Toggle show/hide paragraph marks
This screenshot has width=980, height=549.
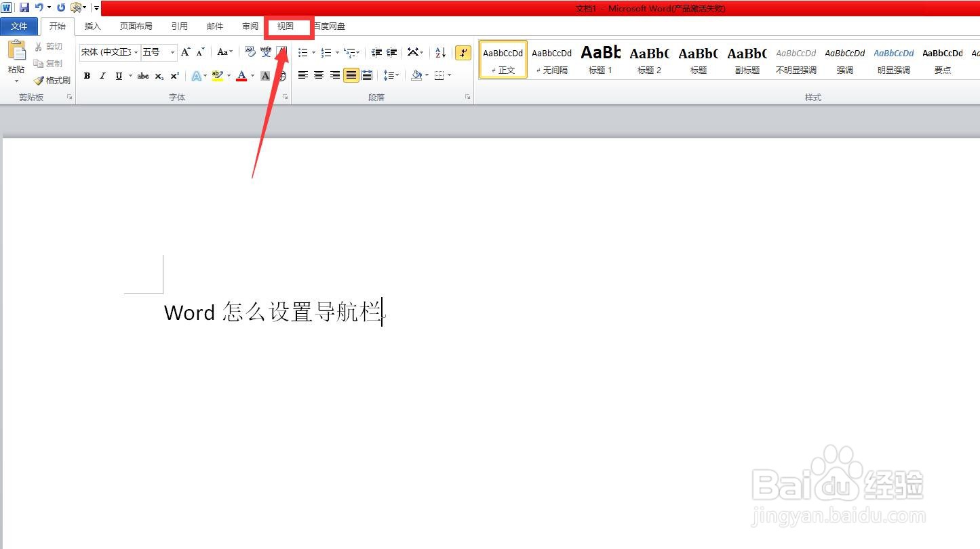tap(463, 52)
